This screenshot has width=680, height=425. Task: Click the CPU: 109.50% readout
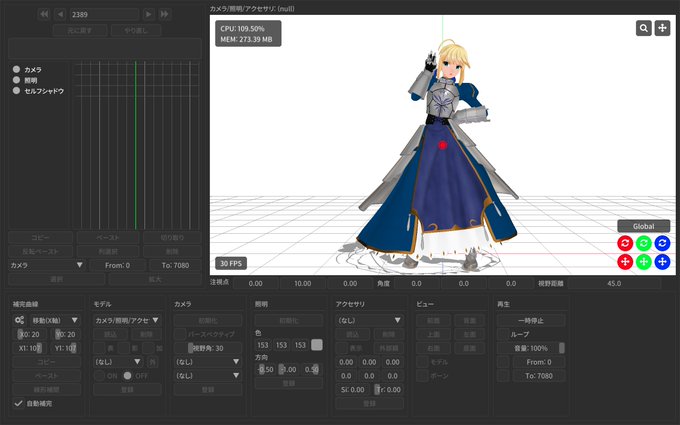tap(242, 29)
